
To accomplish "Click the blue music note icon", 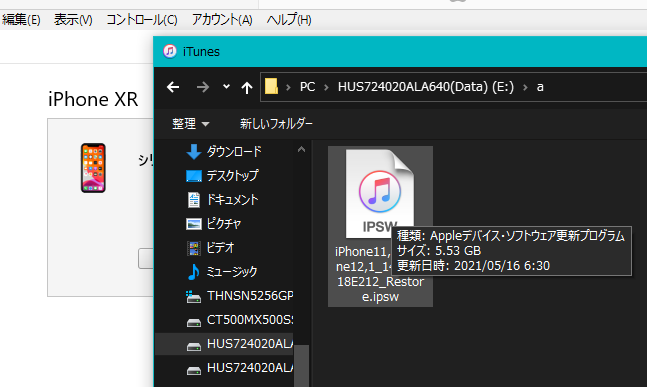I will pos(194,272).
